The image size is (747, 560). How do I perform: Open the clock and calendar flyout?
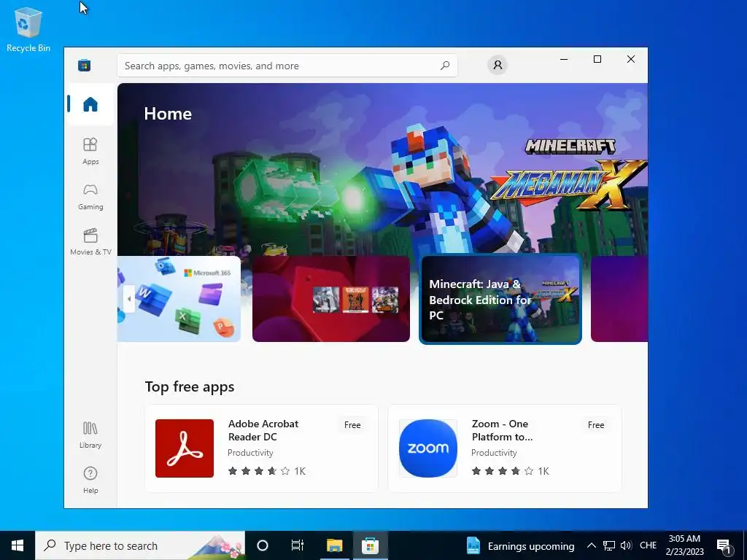click(684, 545)
